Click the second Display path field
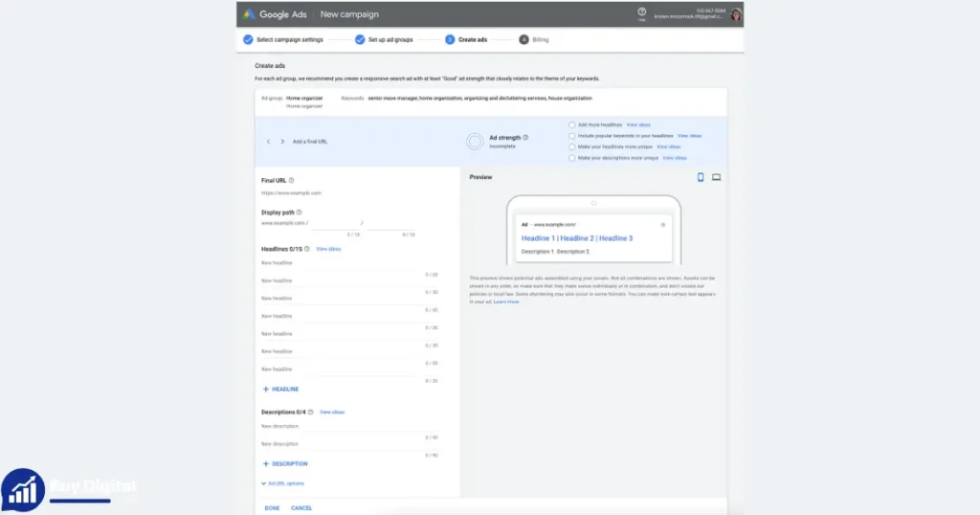980x515 pixels. click(390, 223)
